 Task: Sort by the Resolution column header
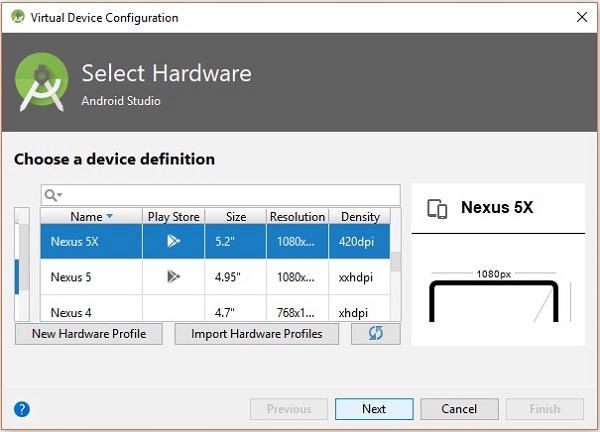[297, 216]
